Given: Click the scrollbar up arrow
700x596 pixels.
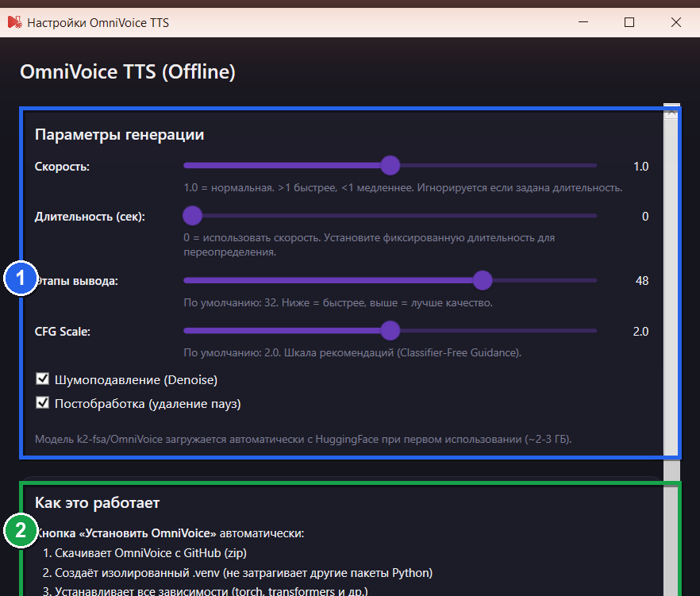Looking at the screenshot, I should click(x=671, y=113).
